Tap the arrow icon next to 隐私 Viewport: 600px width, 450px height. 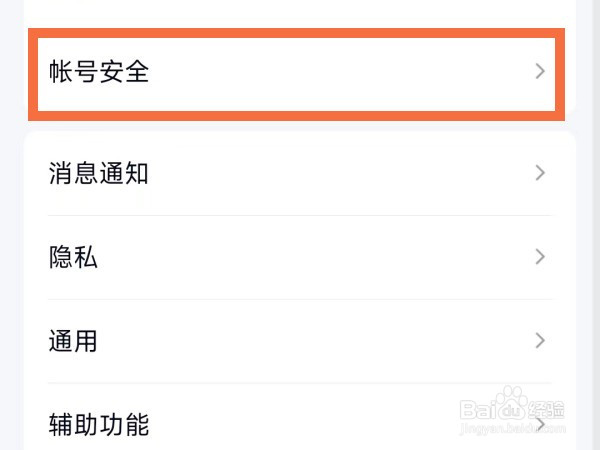click(540, 257)
